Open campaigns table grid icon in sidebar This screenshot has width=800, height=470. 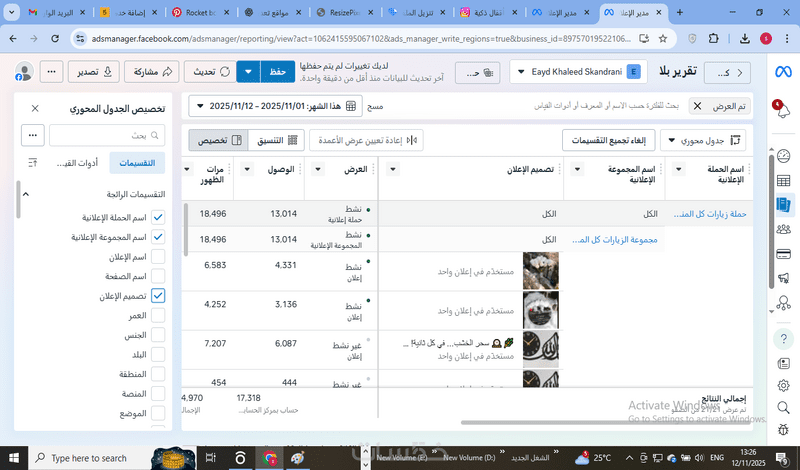[x=783, y=180]
